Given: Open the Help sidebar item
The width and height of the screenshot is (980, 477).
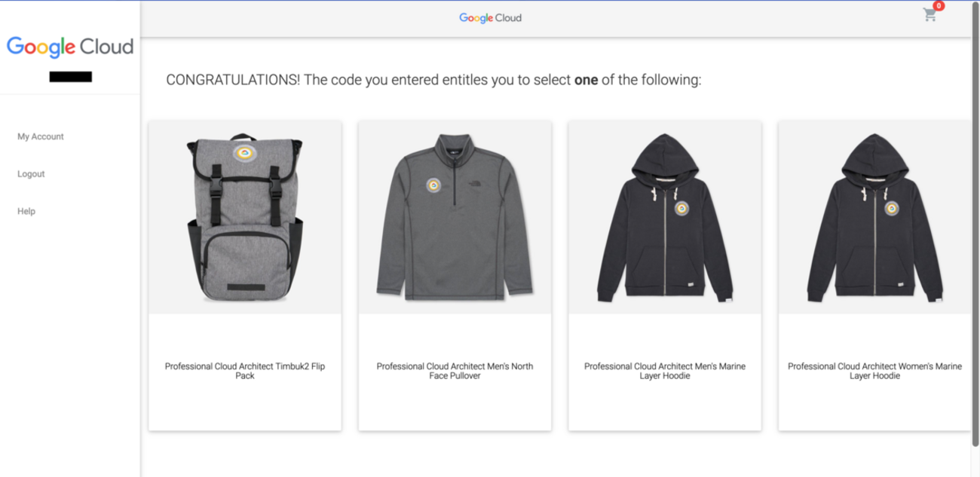Looking at the screenshot, I should pyautogui.click(x=26, y=211).
